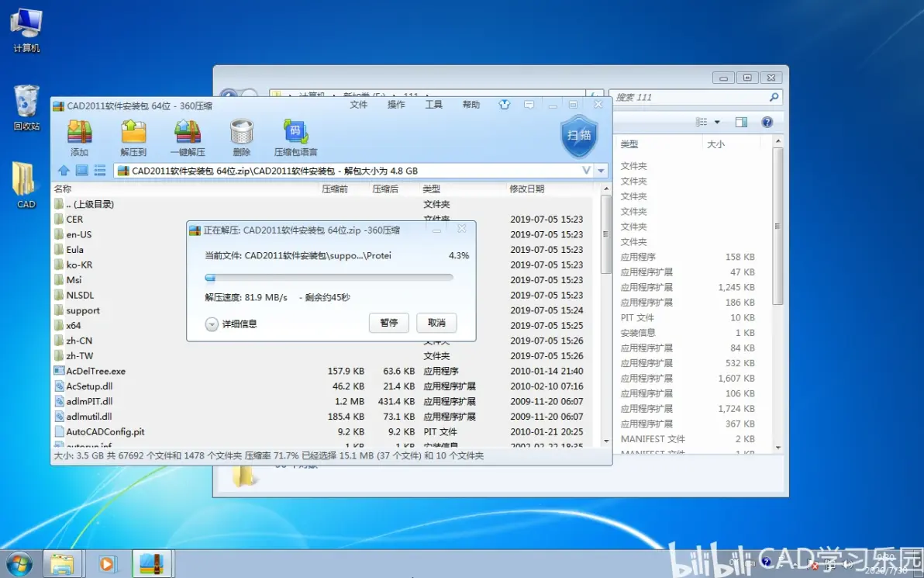Toggle the preview pane icon in Explorer window
924x578 pixels.
click(741, 122)
